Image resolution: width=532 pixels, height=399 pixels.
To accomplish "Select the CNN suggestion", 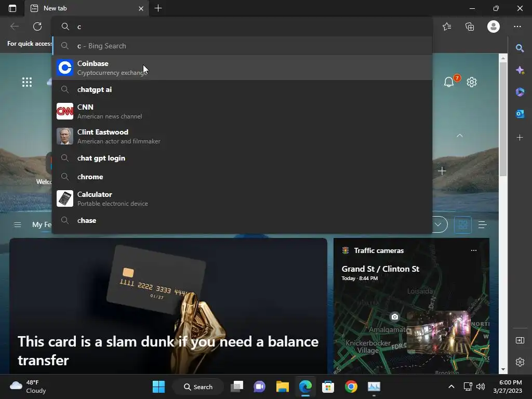I will pyautogui.click(x=242, y=111).
